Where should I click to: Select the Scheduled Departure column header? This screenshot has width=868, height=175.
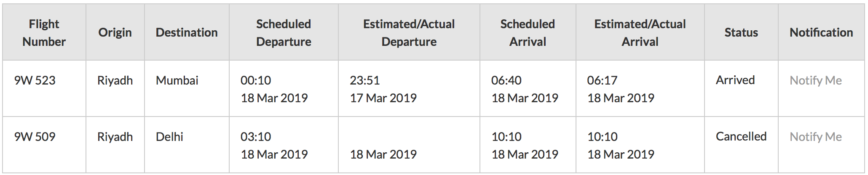[x=284, y=32]
